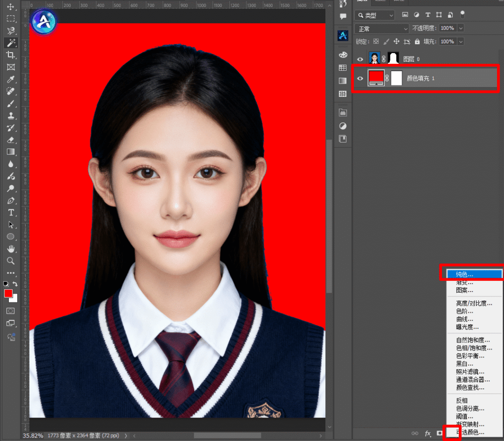Select the Zoom magnifier tool
Screen dimensions: 504x441
coord(10,261)
